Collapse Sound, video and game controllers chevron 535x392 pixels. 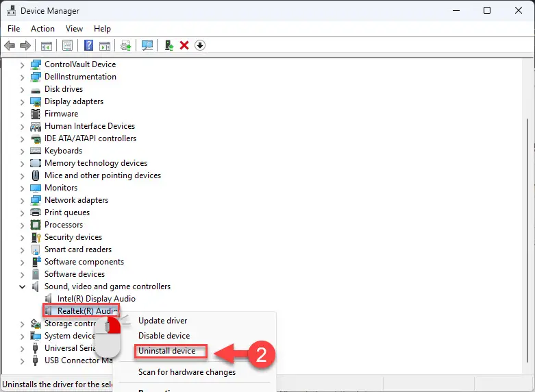point(22,287)
